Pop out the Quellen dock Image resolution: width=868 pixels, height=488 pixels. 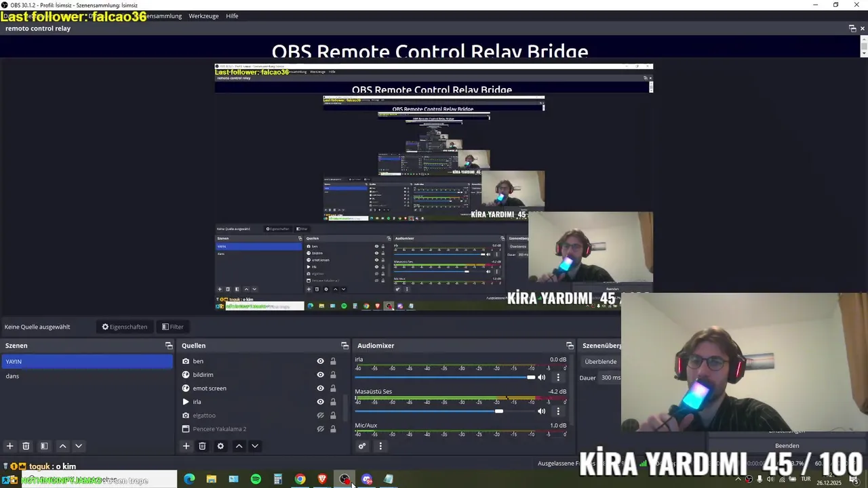coord(344,346)
